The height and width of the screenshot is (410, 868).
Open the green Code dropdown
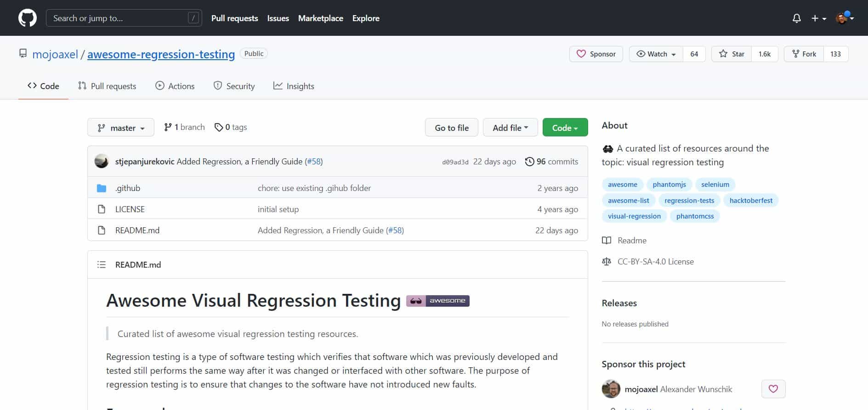coord(565,128)
